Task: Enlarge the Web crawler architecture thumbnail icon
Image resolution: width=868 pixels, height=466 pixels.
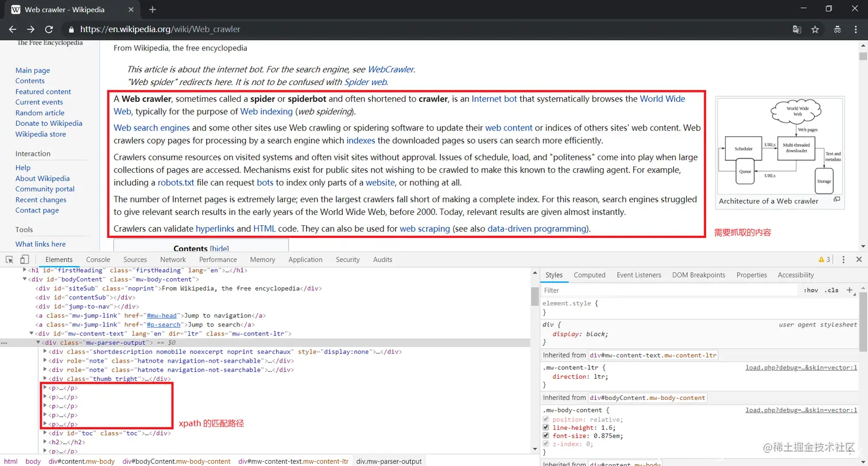Action: (x=836, y=199)
